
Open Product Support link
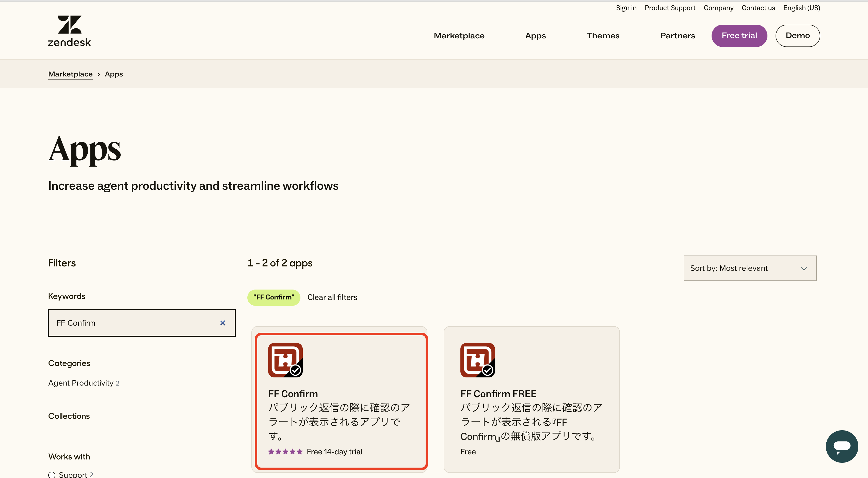tap(670, 8)
